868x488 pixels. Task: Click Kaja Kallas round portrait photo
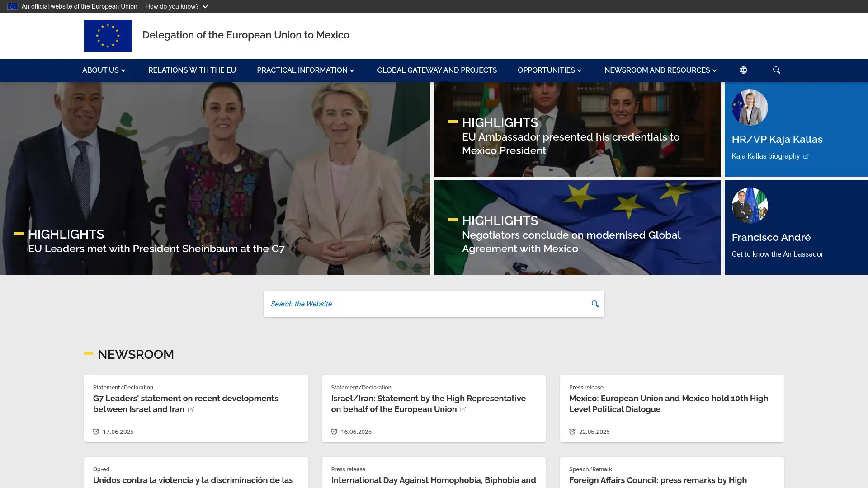tap(750, 108)
